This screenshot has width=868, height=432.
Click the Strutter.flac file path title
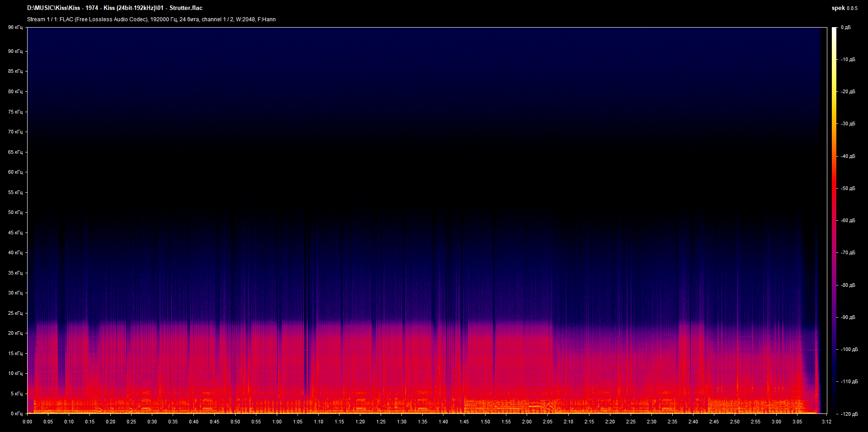[115, 8]
